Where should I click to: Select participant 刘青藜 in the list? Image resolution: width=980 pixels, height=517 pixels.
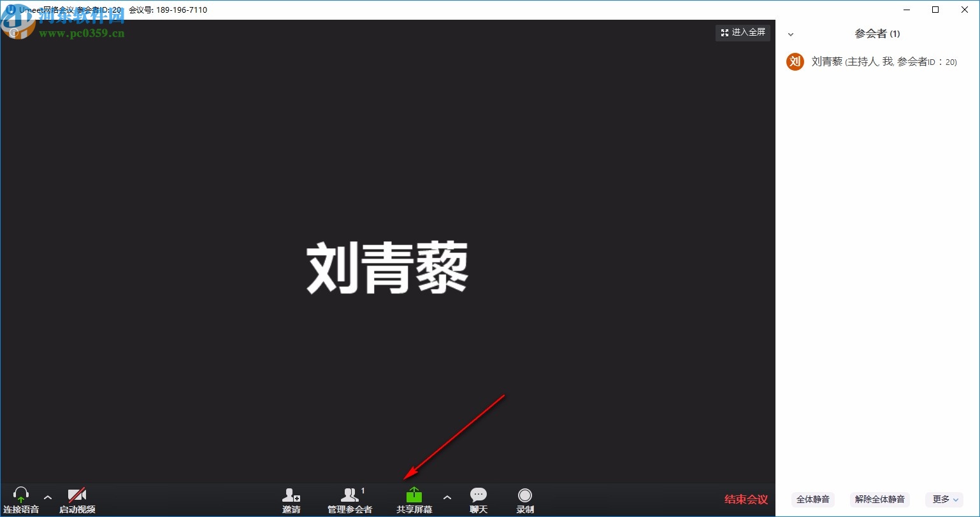tap(841, 62)
